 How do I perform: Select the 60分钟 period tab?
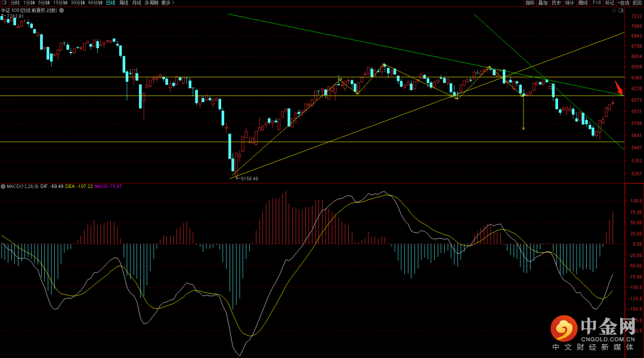point(95,3)
